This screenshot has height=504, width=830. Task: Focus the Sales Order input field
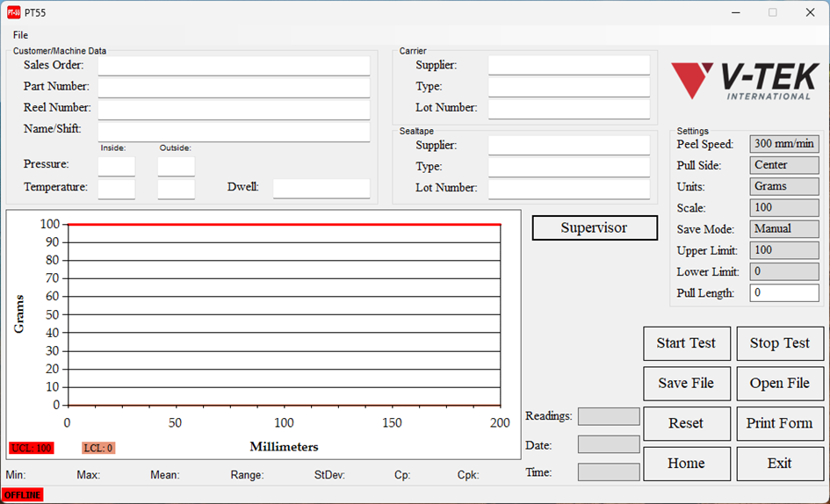(234, 66)
